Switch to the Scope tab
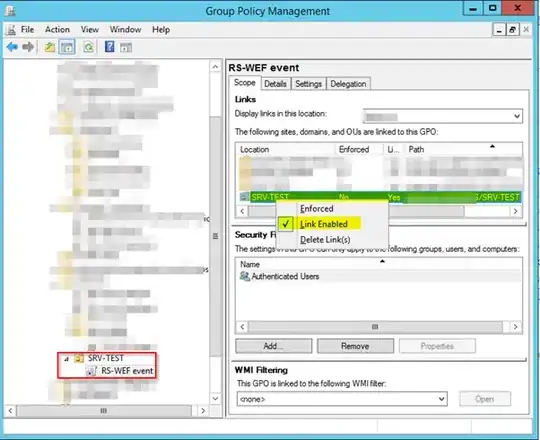This screenshot has height=440, width=540. pos(245,83)
